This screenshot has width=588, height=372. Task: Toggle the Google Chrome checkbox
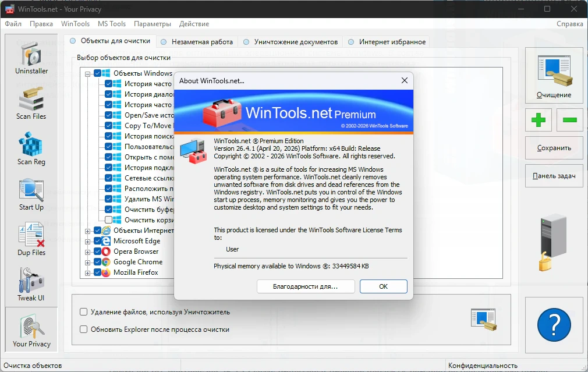pos(97,262)
